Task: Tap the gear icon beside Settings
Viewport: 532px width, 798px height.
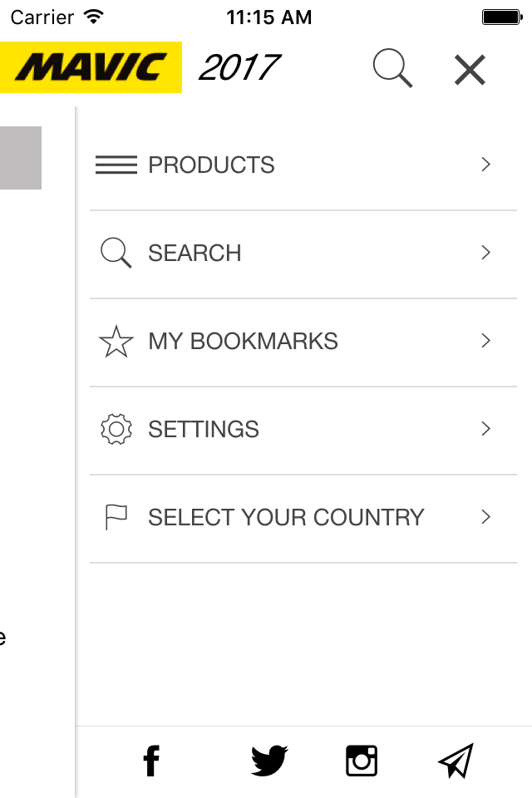Action: [x=116, y=430]
